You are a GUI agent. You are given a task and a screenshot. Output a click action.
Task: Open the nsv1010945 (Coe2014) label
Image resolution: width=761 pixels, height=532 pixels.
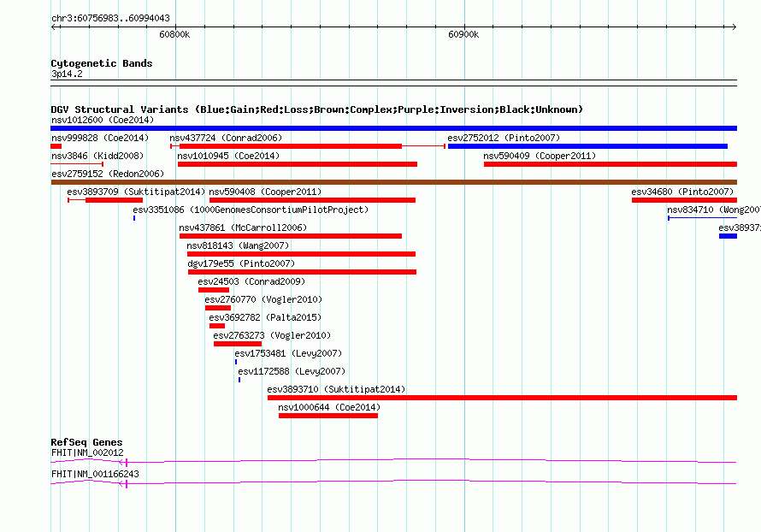coord(228,156)
